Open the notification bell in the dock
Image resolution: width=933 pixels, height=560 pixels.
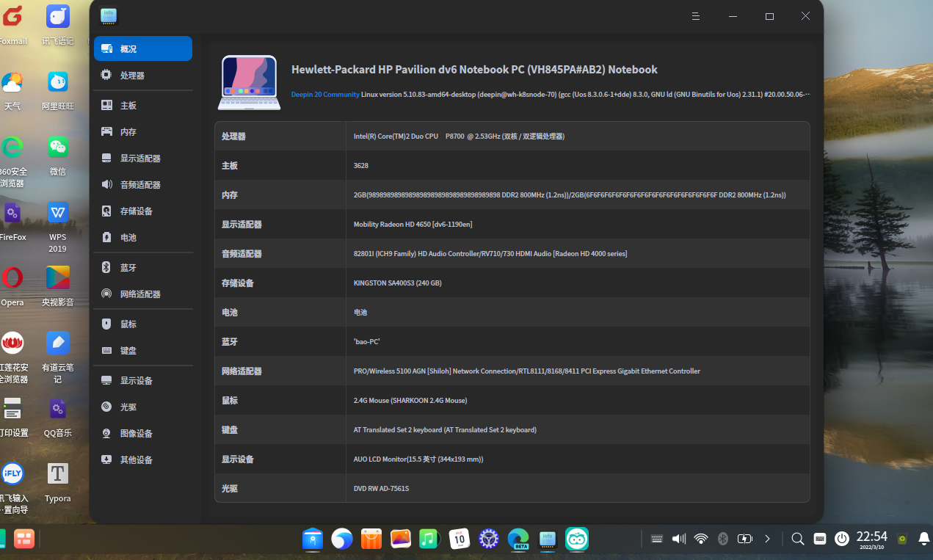[x=924, y=539]
